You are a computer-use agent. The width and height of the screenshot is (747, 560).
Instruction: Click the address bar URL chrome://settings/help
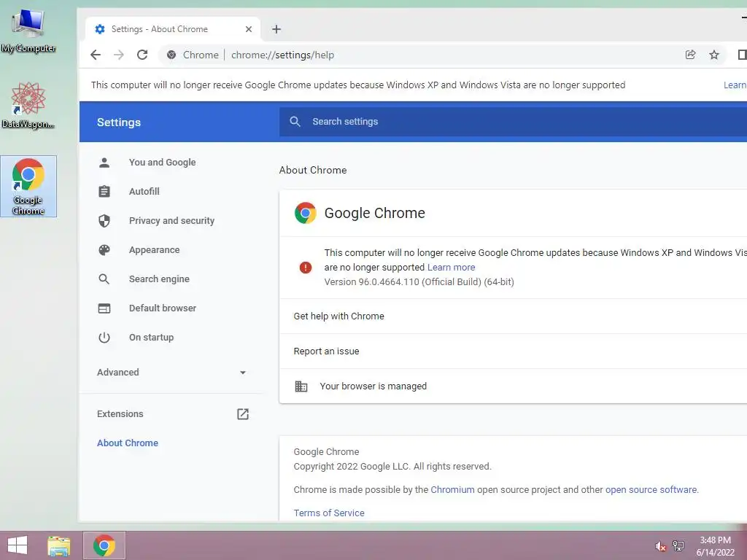pos(282,55)
